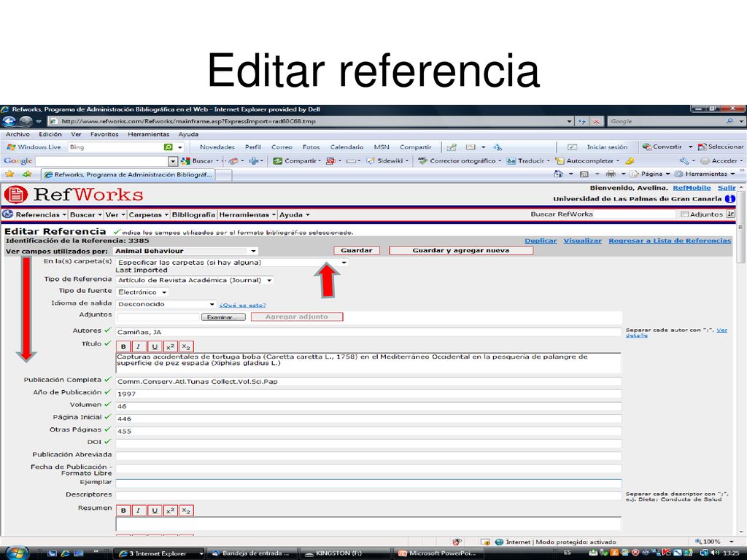Click the browser Forward arrow button
This screenshot has width=747, height=560.
pos(26,121)
